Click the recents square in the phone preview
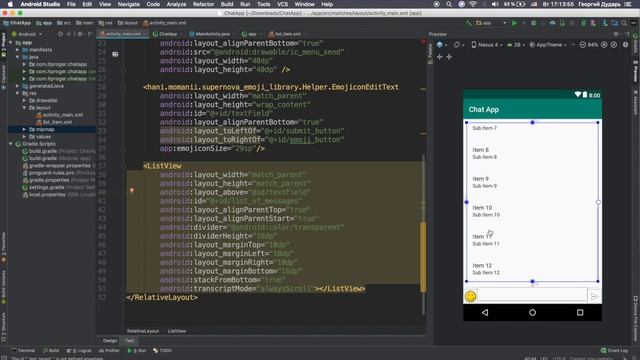 pyautogui.click(x=580, y=312)
